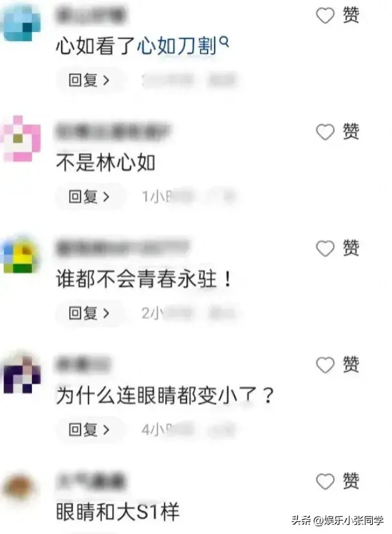This screenshot has height=534, width=392.
Task: Reply to the comment "心如看了心如刀割"
Action: (x=90, y=80)
